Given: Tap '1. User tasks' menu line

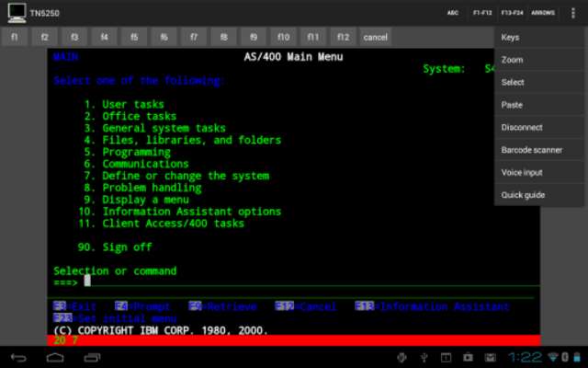Looking at the screenshot, I should click(x=124, y=104).
